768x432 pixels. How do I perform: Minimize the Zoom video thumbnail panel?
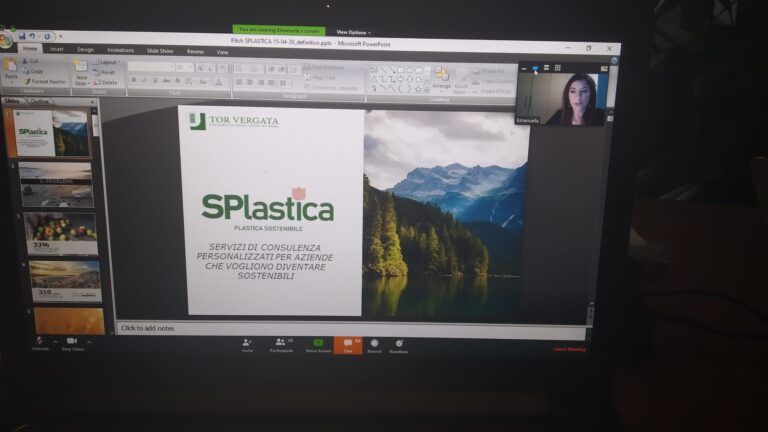coord(524,69)
